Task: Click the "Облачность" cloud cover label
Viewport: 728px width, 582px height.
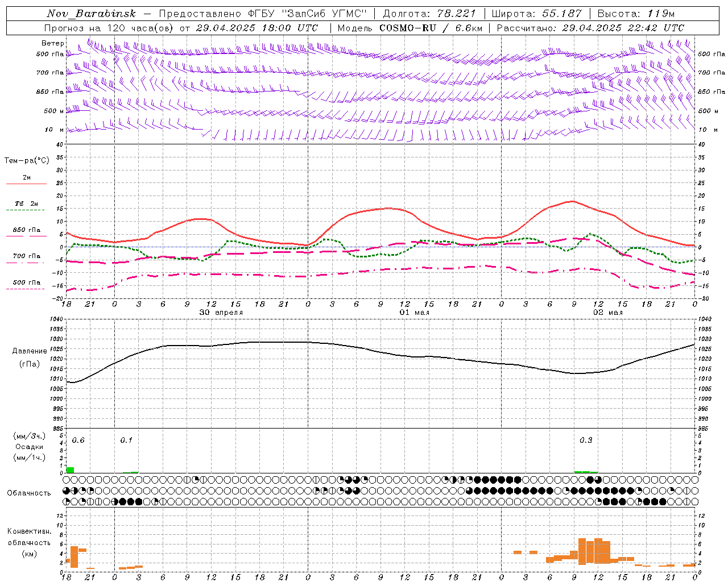Action: click(x=29, y=493)
